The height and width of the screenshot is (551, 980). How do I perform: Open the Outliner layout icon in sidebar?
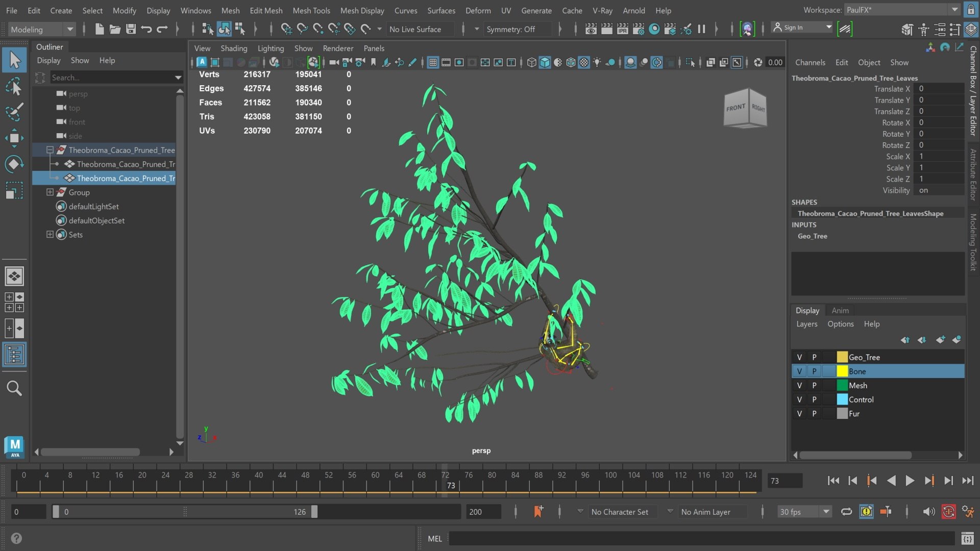coord(14,354)
